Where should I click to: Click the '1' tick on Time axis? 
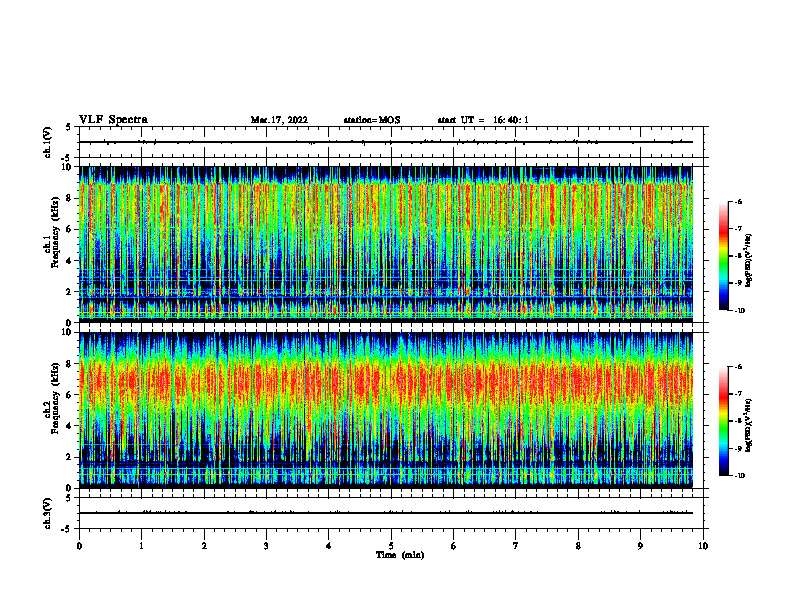[141, 546]
